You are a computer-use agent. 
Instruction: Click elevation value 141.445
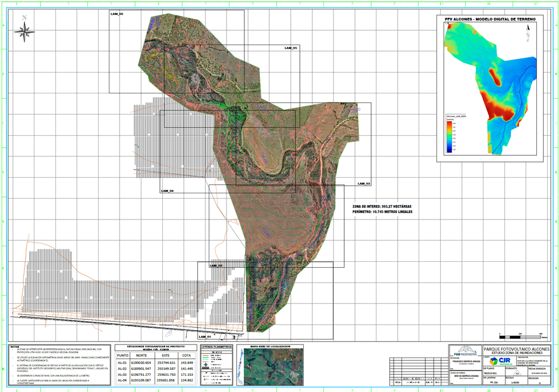(x=187, y=369)
